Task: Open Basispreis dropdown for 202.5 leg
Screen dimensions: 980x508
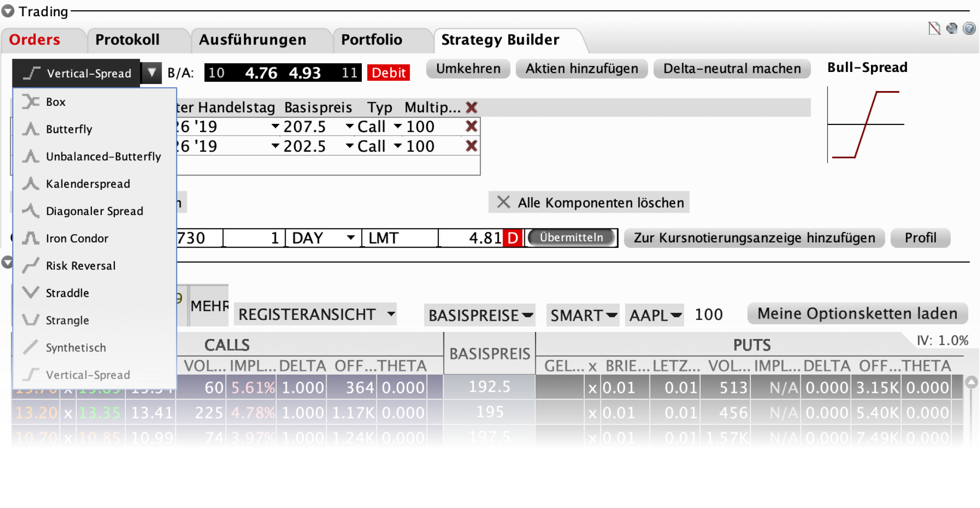Action: click(349, 146)
